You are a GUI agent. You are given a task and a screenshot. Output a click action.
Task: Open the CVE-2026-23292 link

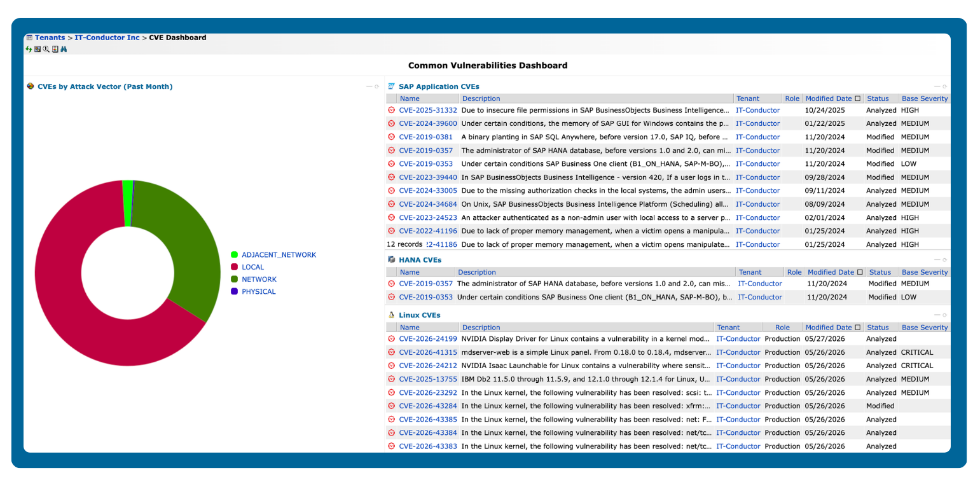tap(428, 392)
